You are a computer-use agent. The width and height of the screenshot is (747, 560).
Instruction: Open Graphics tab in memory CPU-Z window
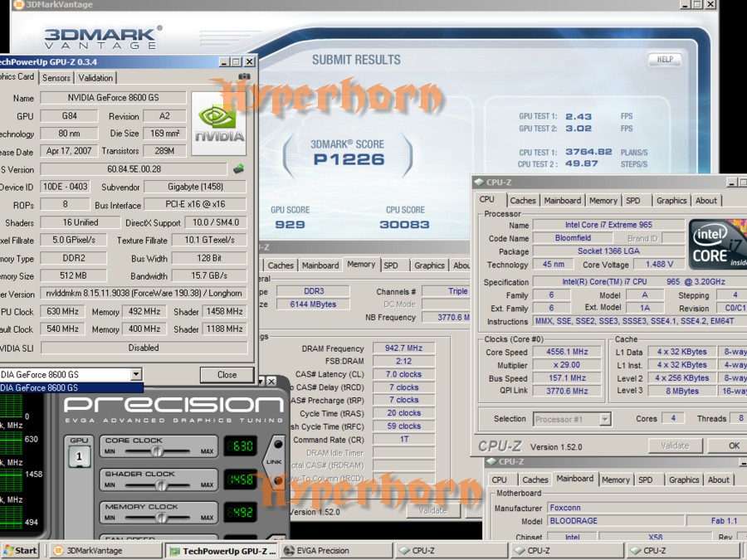(429, 265)
